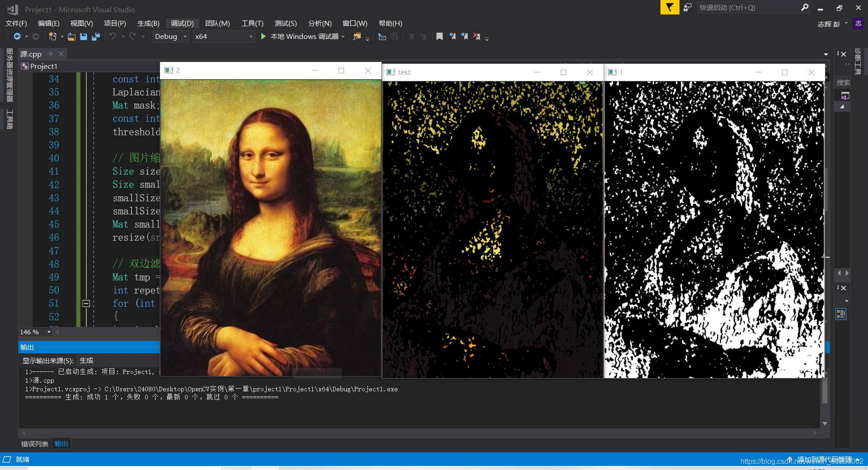
Task: Close the lower right side tool panel
Action: 844,288
